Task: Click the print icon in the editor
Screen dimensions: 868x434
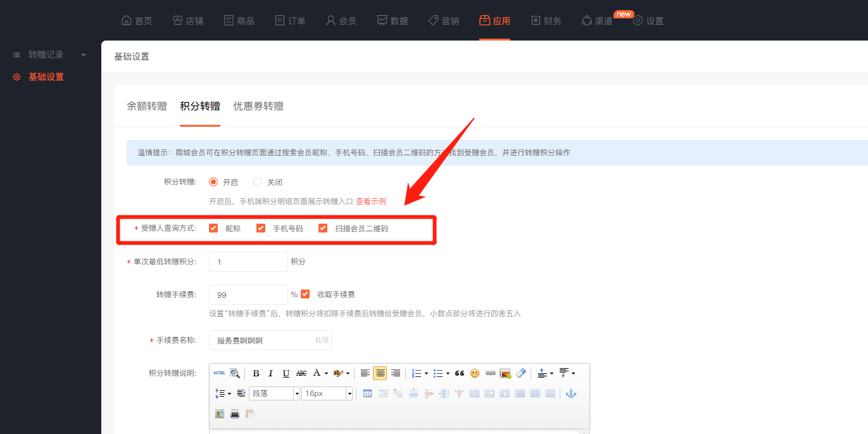Action: click(x=235, y=414)
